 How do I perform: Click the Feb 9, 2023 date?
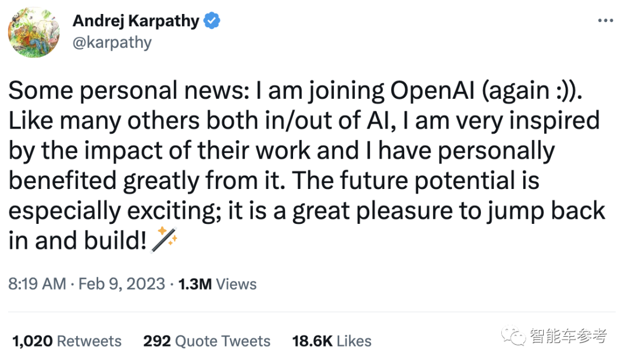[121, 284]
